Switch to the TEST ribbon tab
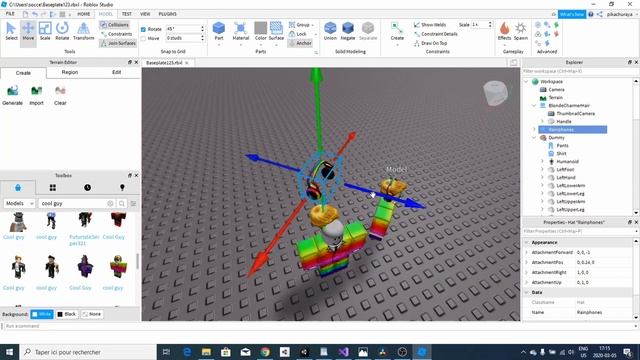The height and width of the screenshot is (360, 640). point(127,14)
